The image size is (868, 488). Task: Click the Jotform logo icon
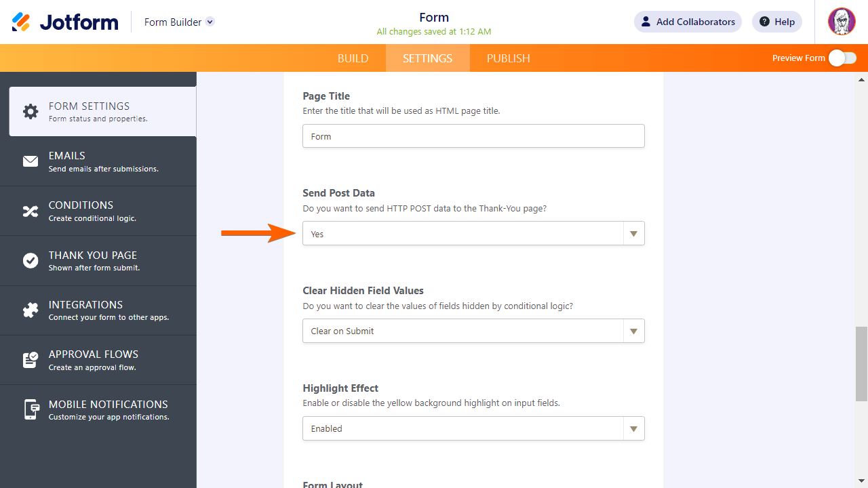[21, 22]
